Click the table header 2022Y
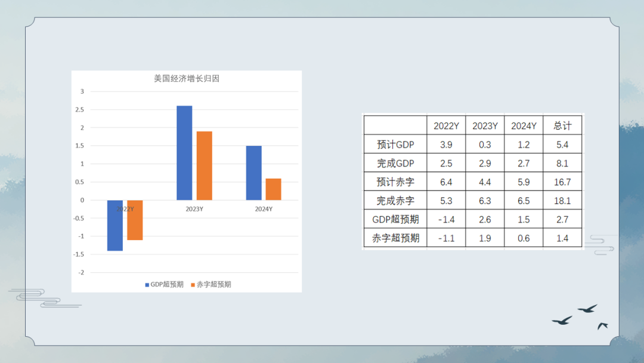This screenshot has height=363, width=644. [446, 126]
